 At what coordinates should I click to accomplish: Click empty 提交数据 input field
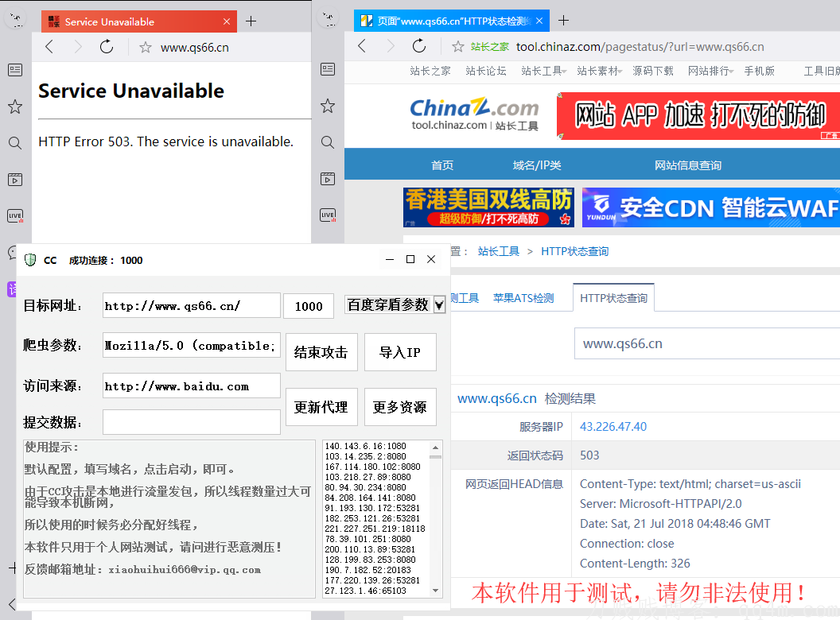[191, 422]
